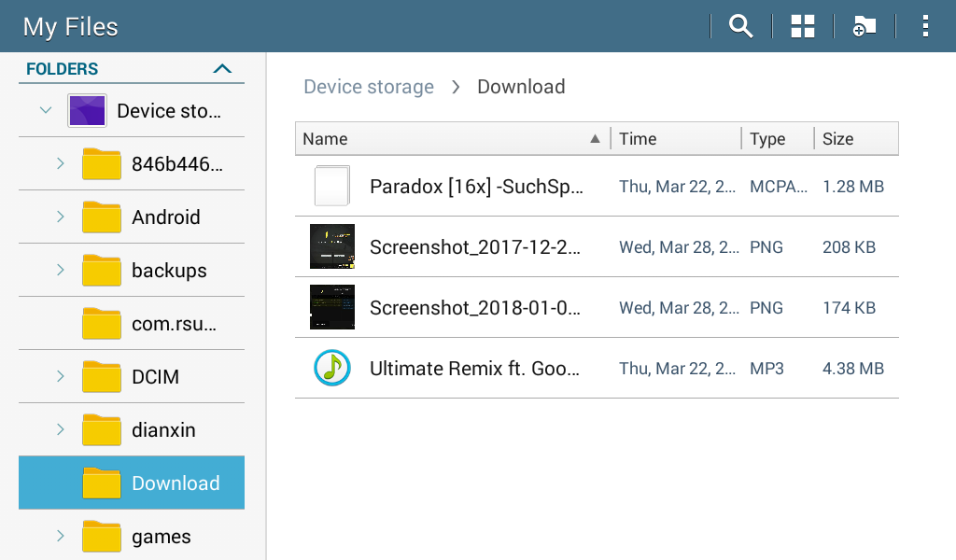Click the 'MCPA...' type cell
This screenshot has width=956, height=560.
coord(779,187)
